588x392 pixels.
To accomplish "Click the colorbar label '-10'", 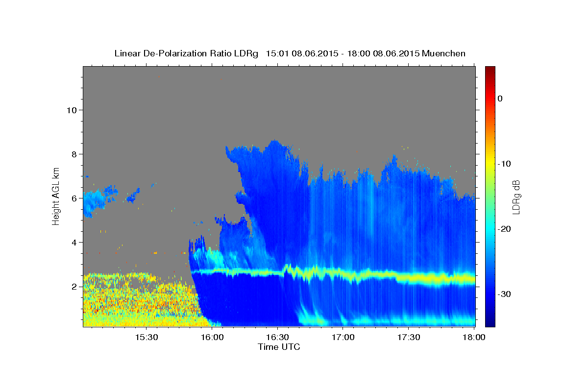I will tap(504, 164).
